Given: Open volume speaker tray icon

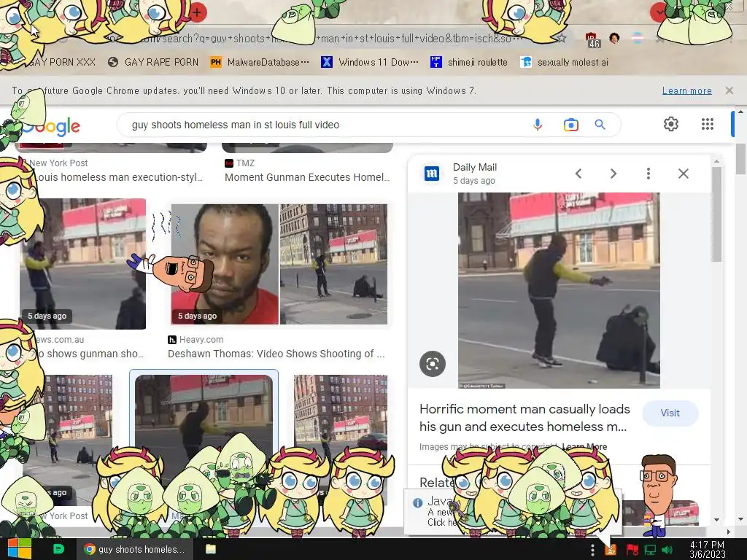Looking at the screenshot, I should point(667,550).
